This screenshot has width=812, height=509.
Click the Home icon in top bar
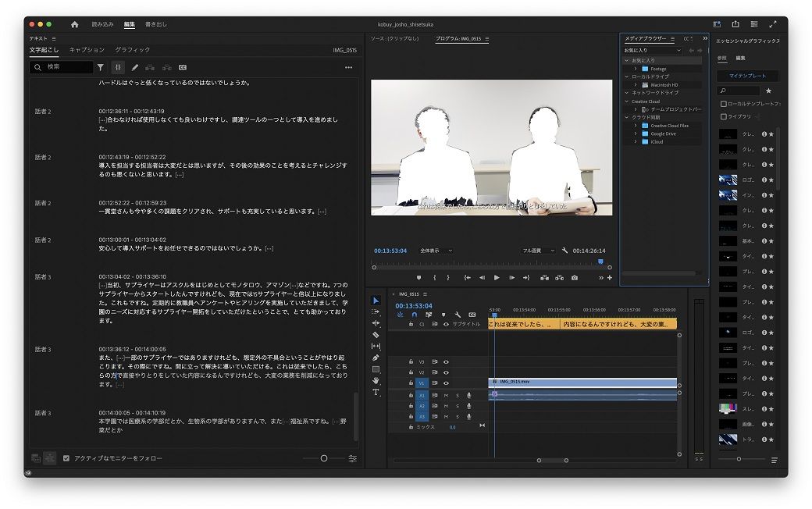click(75, 24)
